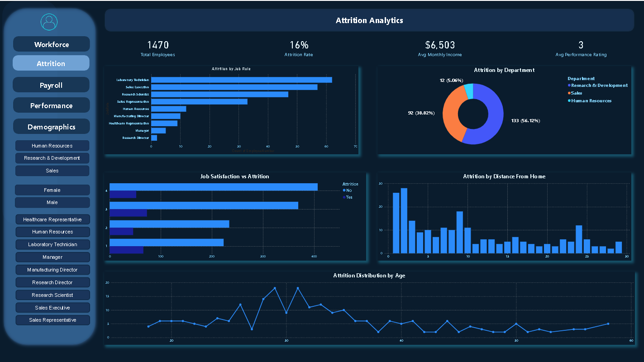Image resolution: width=644 pixels, height=362 pixels.
Task: Select the Attrition Yes legend entry
Action: tap(348, 197)
